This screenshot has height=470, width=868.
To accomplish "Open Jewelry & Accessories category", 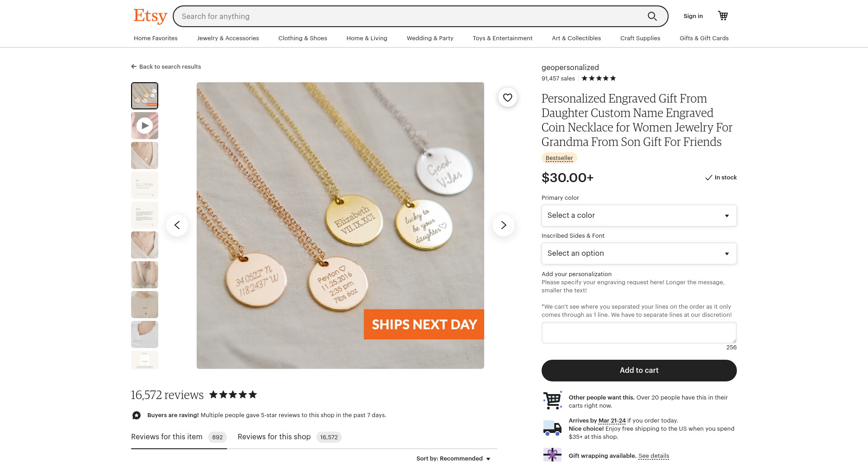I will (x=228, y=38).
